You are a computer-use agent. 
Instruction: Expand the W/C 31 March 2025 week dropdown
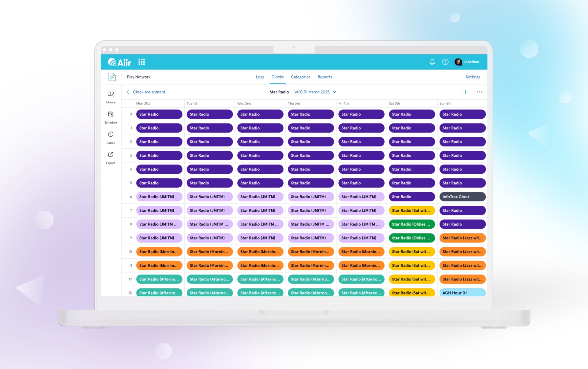(x=315, y=92)
